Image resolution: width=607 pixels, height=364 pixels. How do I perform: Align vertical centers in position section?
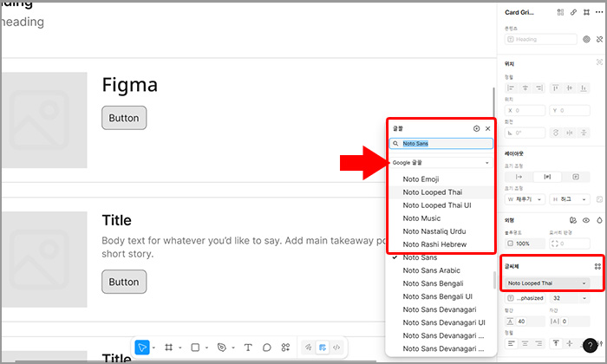pyautogui.click(x=569, y=88)
